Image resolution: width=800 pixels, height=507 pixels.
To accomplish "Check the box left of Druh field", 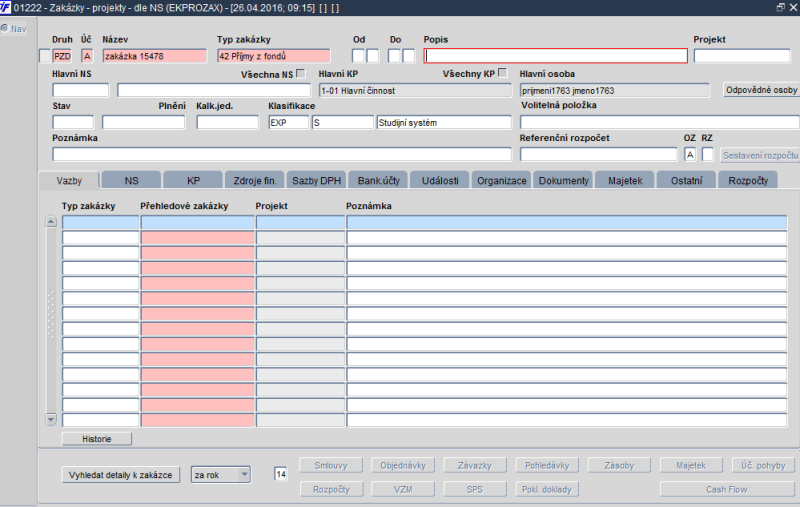I will (45, 56).
